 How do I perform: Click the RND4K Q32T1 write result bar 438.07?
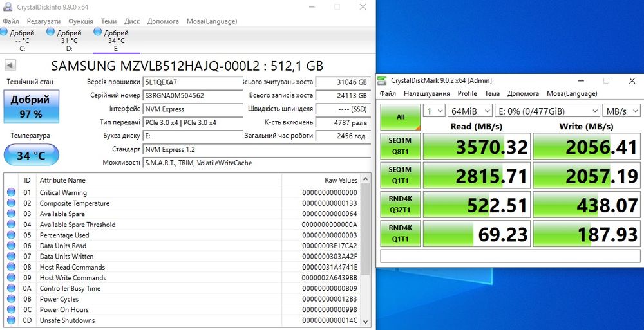(x=587, y=205)
